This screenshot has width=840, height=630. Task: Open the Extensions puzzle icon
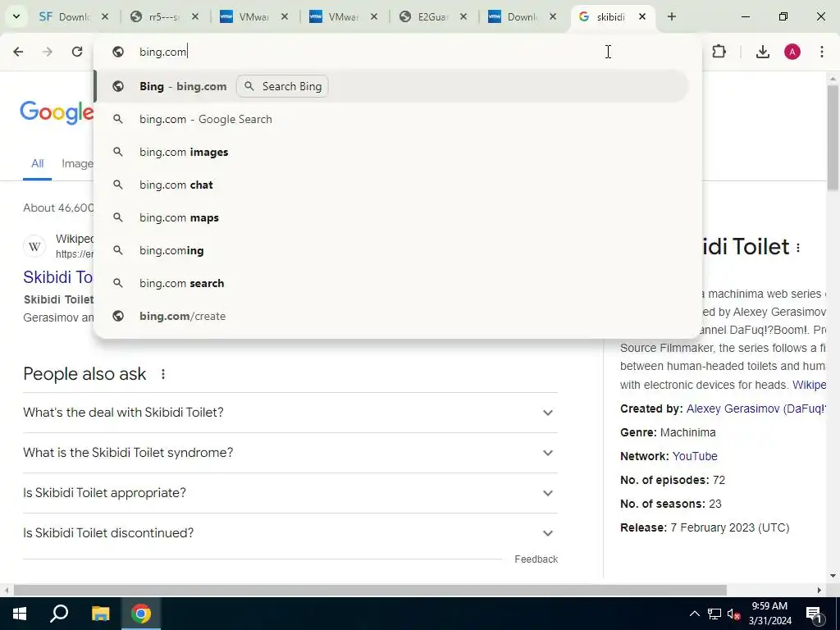[719, 52]
